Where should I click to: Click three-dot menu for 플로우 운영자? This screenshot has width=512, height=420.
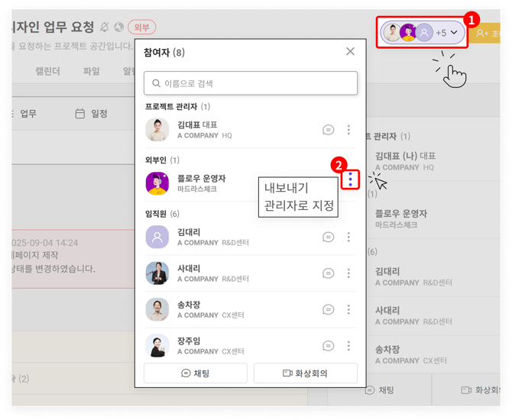[x=349, y=179]
